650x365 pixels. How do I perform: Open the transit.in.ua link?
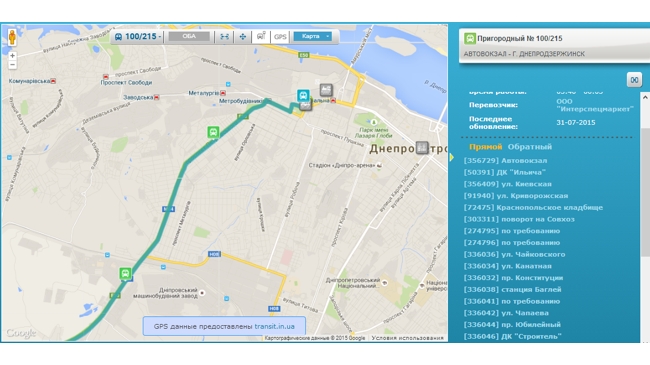(274, 326)
